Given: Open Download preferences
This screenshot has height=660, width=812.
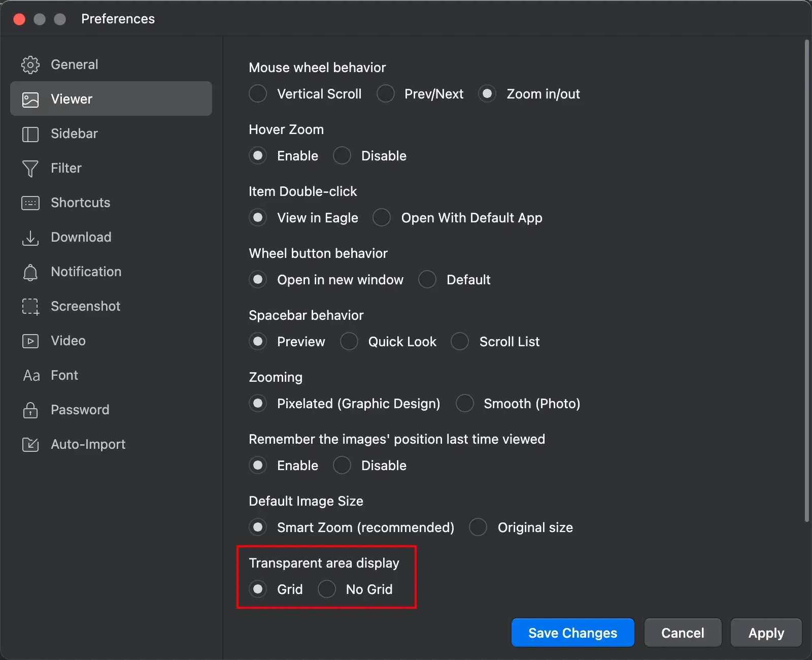Looking at the screenshot, I should 111,237.
